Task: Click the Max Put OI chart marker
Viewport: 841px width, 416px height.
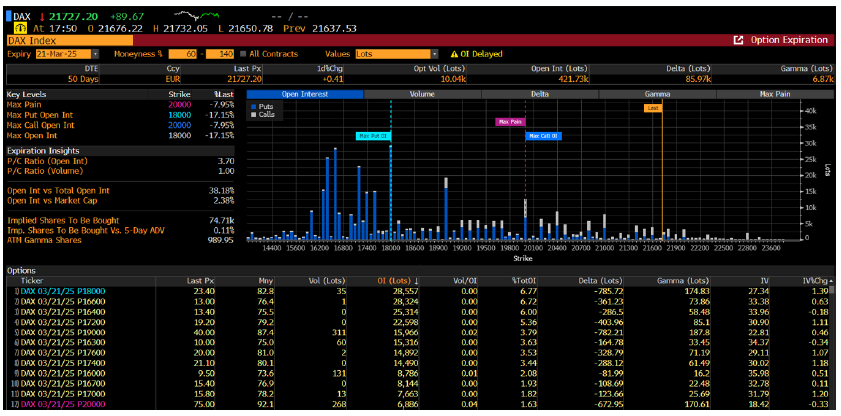Action: [374, 136]
